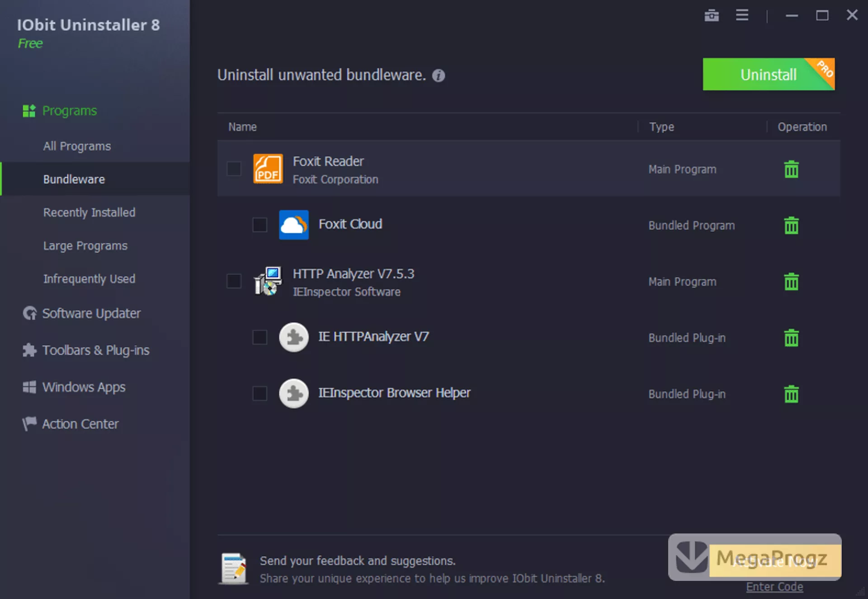Viewport: 868px width, 599px height.
Task: Tick the Foxit Cloud checkbox
Action: 259,225
